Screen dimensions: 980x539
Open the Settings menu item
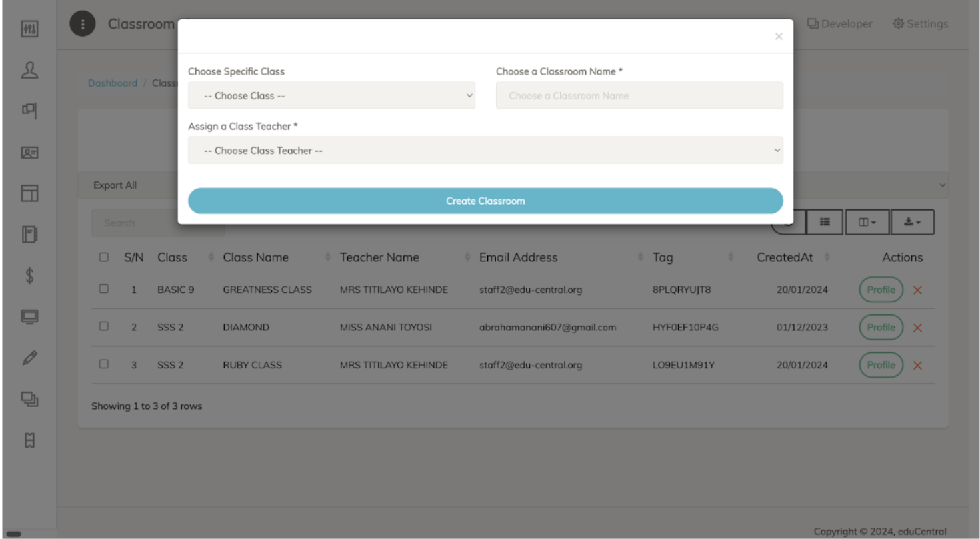920,24
